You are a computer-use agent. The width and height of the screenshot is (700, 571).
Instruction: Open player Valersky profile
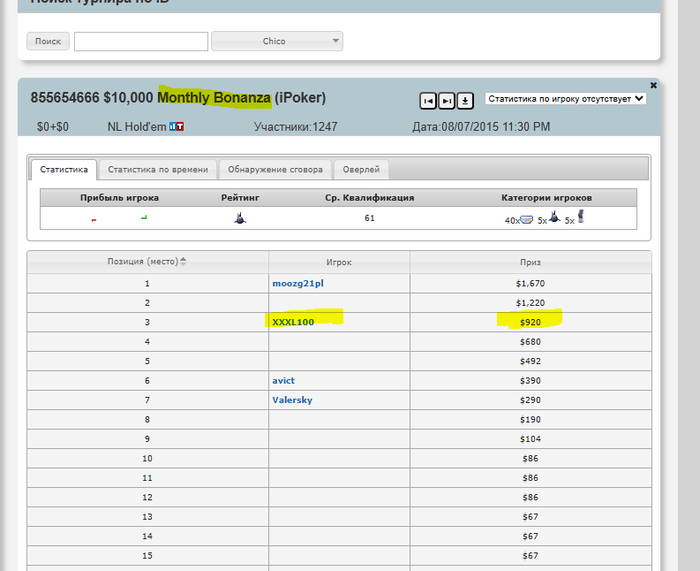292,400
